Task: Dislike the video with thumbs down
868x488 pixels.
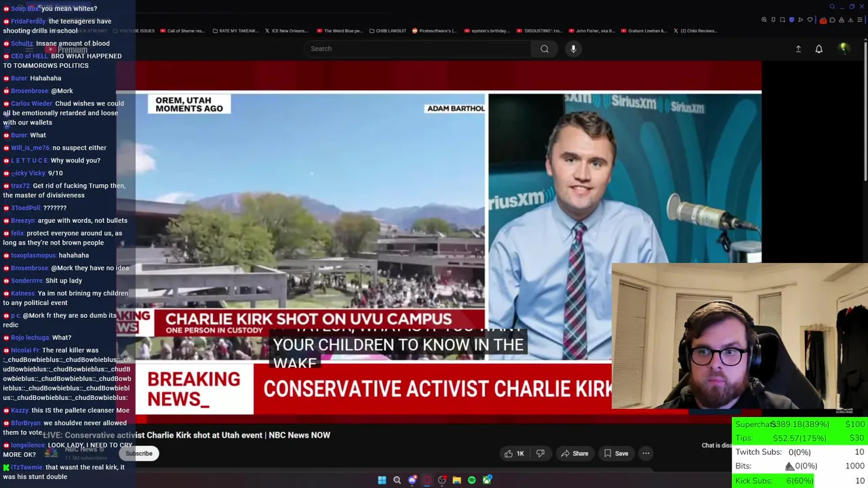Action: (x=540, y=453)
